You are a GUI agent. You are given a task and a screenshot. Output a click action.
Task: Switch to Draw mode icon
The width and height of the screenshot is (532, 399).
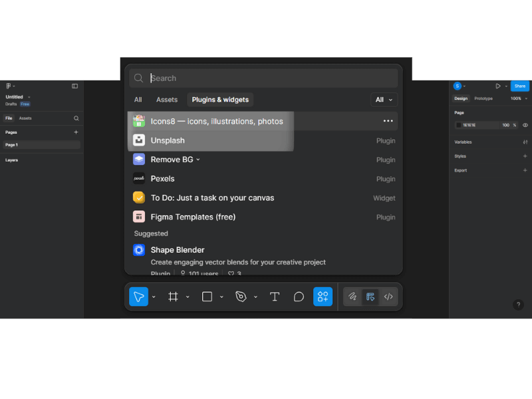point(352,297)
